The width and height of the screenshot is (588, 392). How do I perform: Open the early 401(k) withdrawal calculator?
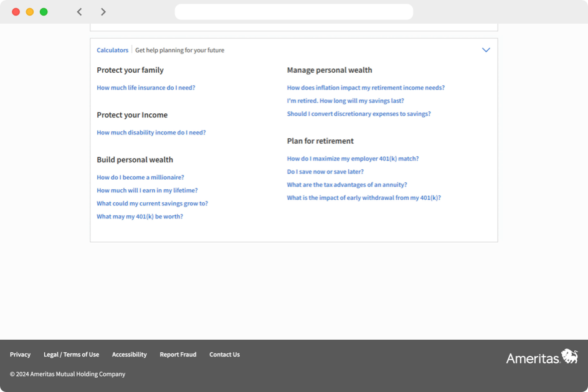tap(363, 197)
